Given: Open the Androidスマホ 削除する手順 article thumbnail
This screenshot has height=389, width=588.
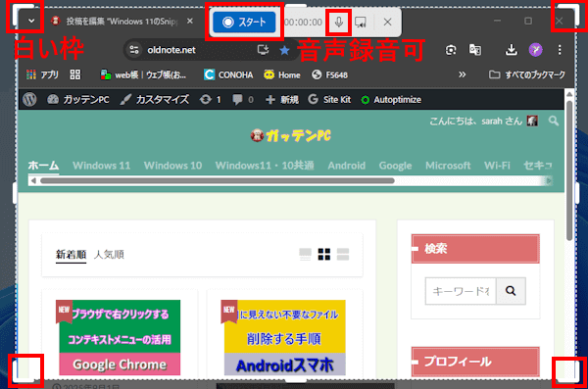Looking at the screenshot, I should (284, 338).
